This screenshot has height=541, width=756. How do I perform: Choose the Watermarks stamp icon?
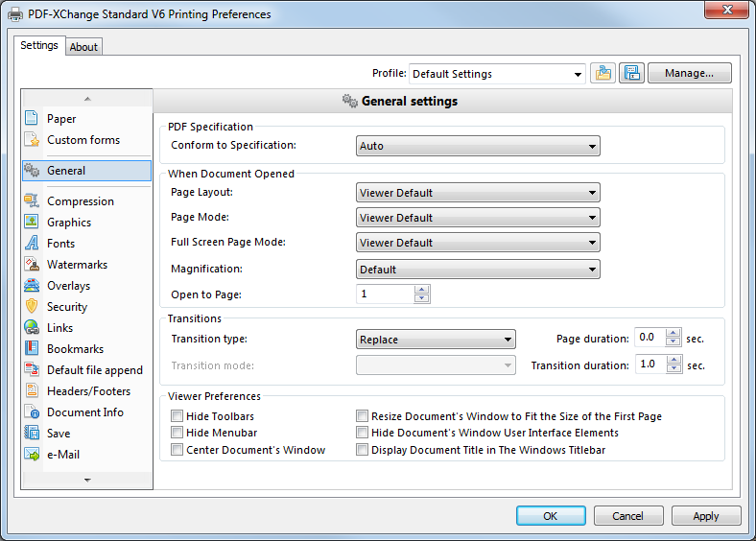[32, 264]
